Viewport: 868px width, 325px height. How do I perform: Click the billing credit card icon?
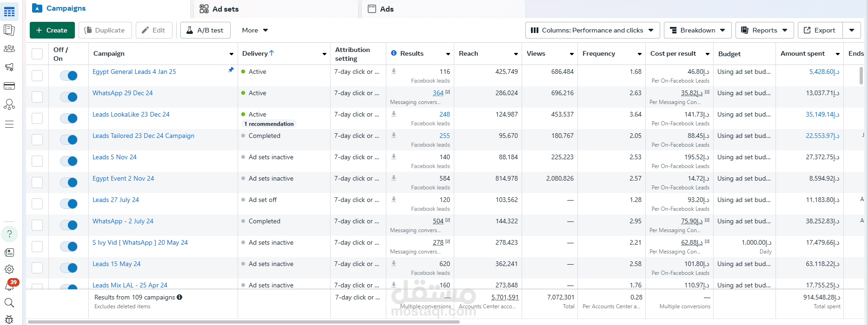pos(9,86)
